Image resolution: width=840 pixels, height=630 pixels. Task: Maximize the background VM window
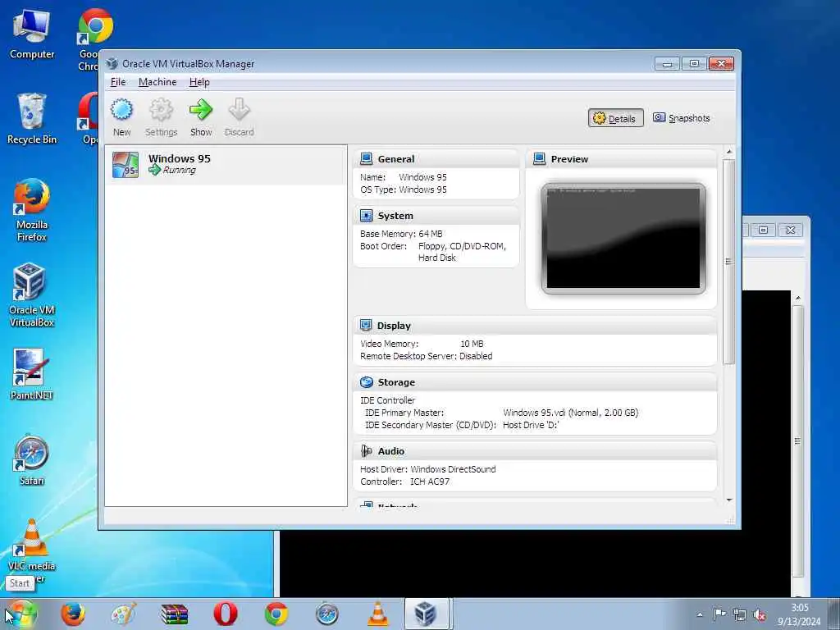(x=763, y=230)
